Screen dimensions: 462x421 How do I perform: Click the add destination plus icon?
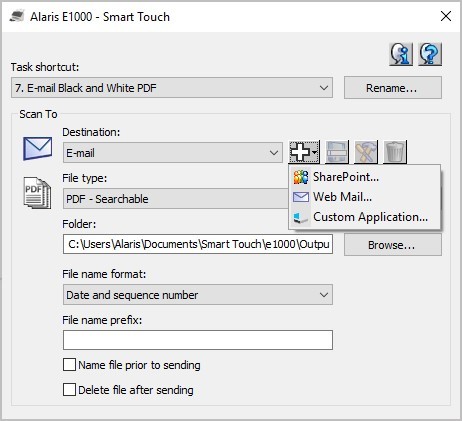point(304,152)
